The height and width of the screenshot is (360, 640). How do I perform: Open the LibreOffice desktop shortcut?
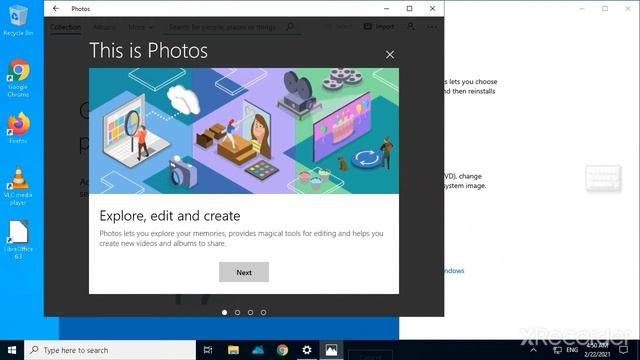(18, 240)
